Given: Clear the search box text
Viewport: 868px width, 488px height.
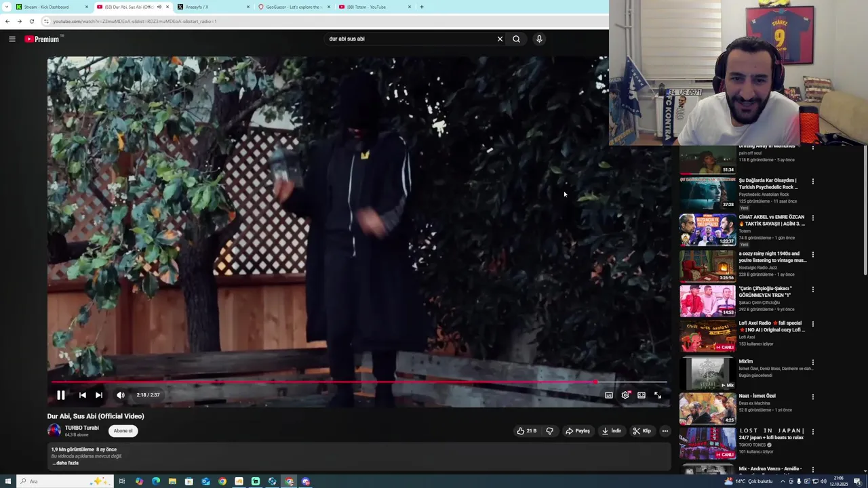Looking at the screenshot, I should tap(500, 39).
